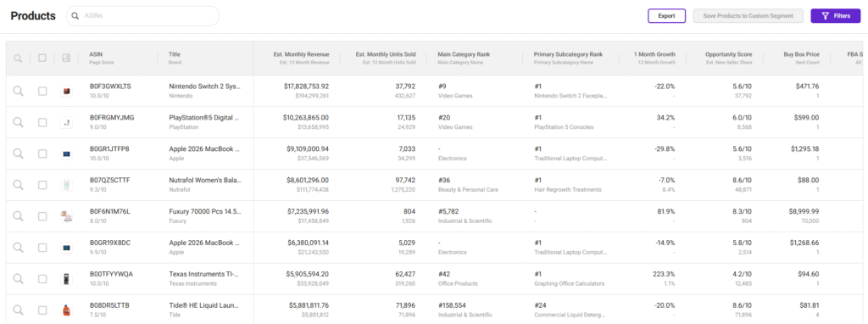Sort by ASIN column header
This screenshot has height=324, width=868.
[x=96, y=54]
